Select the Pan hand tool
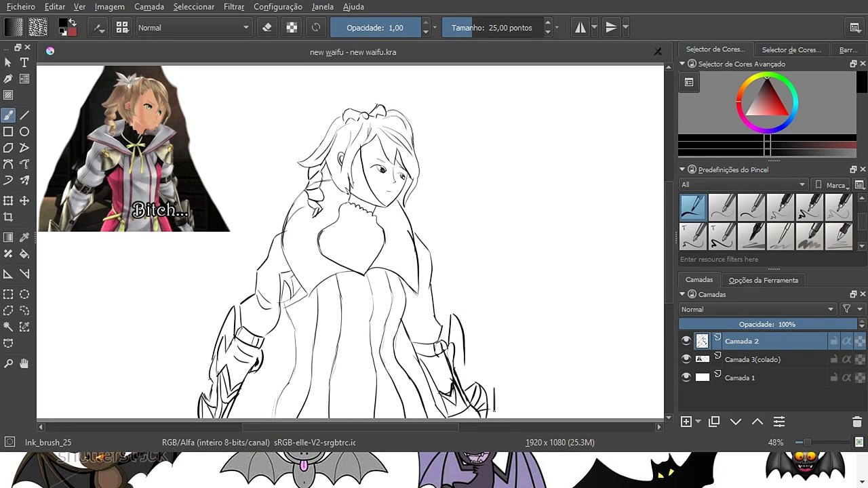This screenshot has width=868, height=488. [x=24, y=363]
